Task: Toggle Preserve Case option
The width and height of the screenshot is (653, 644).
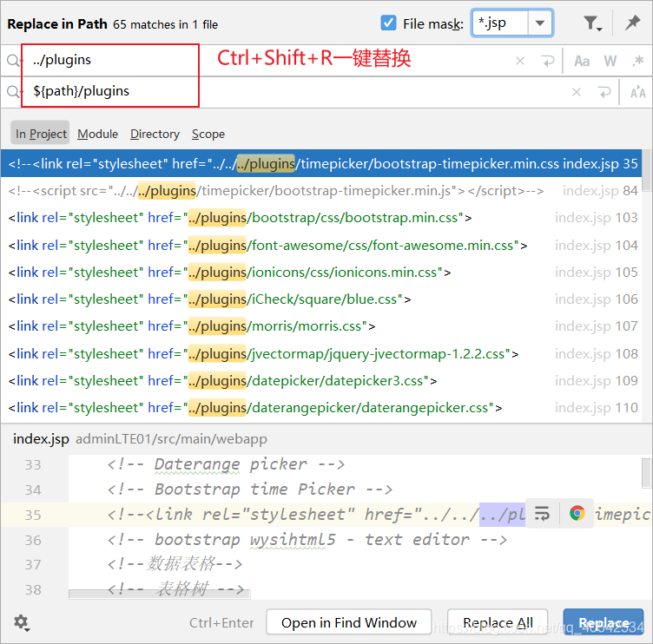Action: 637,92
